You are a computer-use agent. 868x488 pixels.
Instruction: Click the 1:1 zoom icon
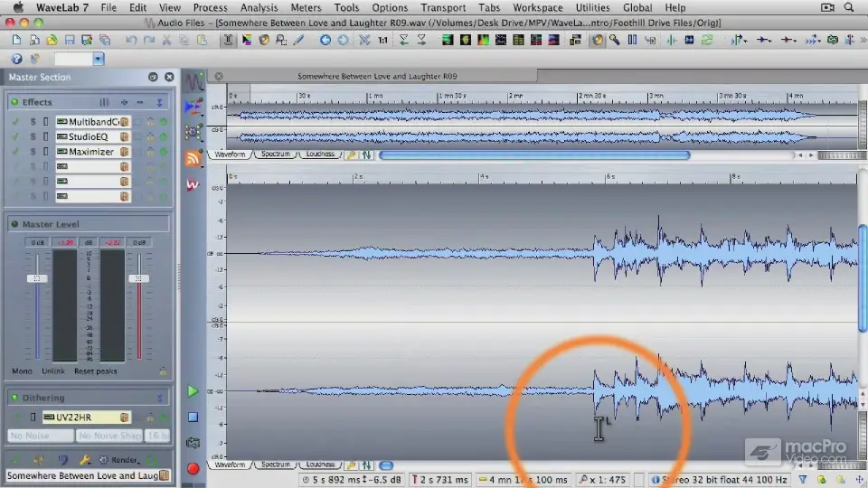382,40
